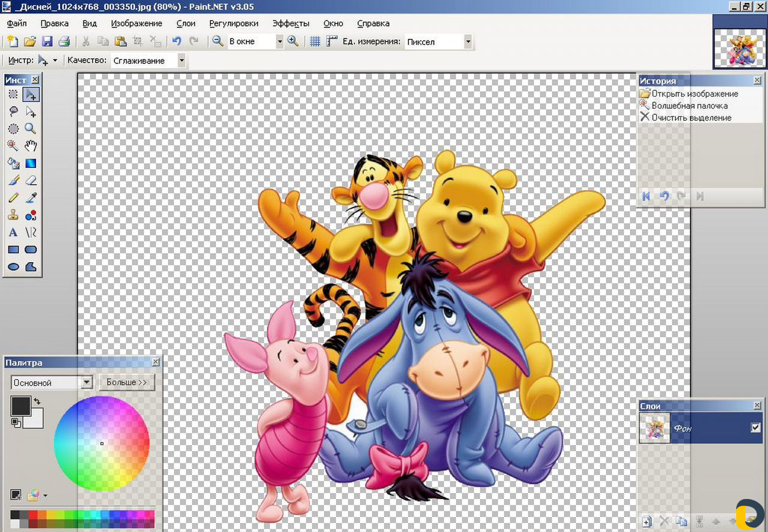The height and width of the screenshot is (532, 768).
Task: Select the Lasso Select tool
Action: (13, 112)
